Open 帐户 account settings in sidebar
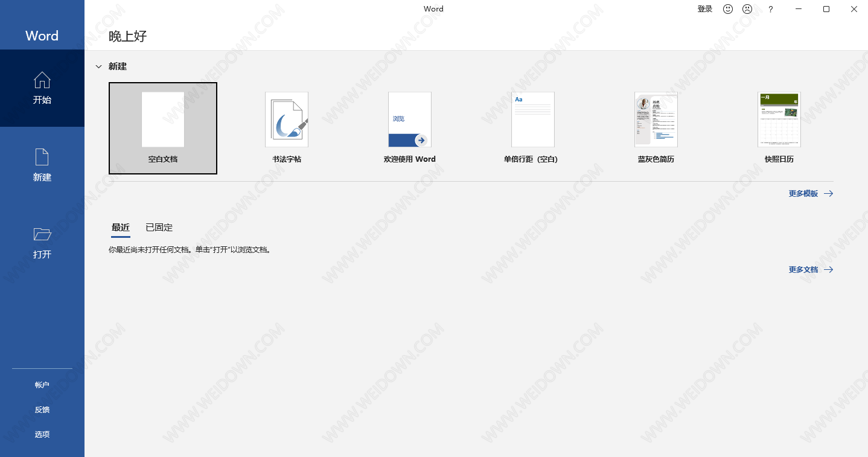This screenshot has height=457, width=868. [x=42, y=385]
